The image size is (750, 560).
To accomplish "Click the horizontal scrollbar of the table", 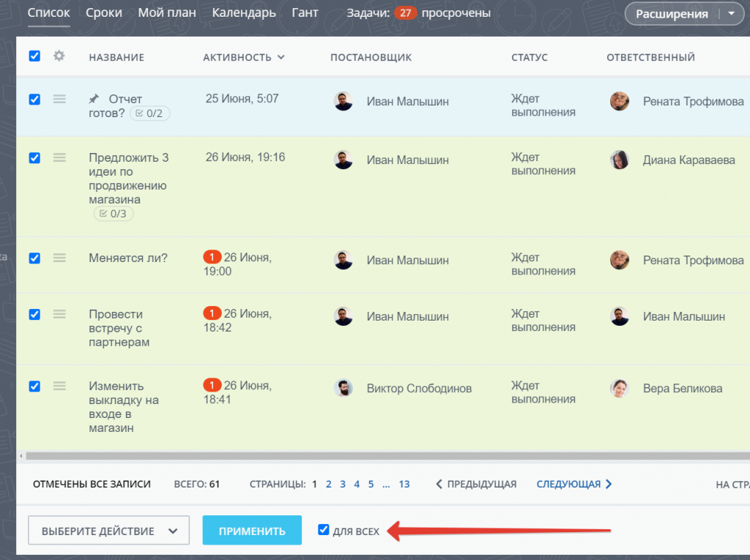I will [x=387, y=456].
